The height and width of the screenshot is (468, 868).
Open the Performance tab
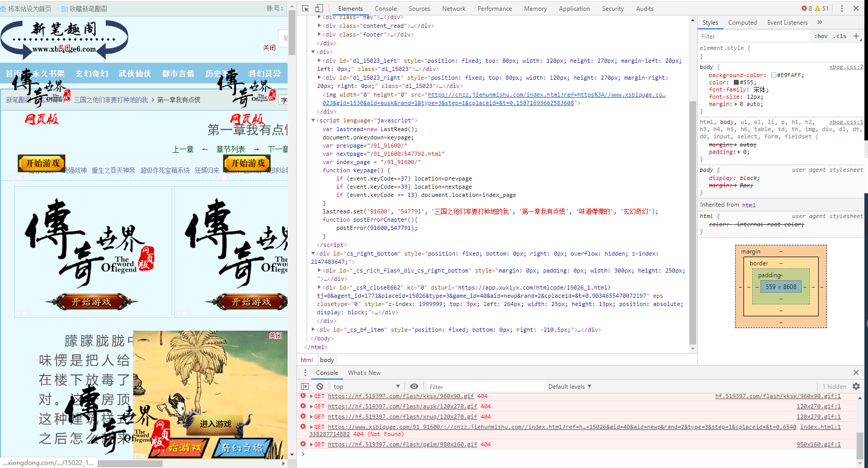click(494, 8)
